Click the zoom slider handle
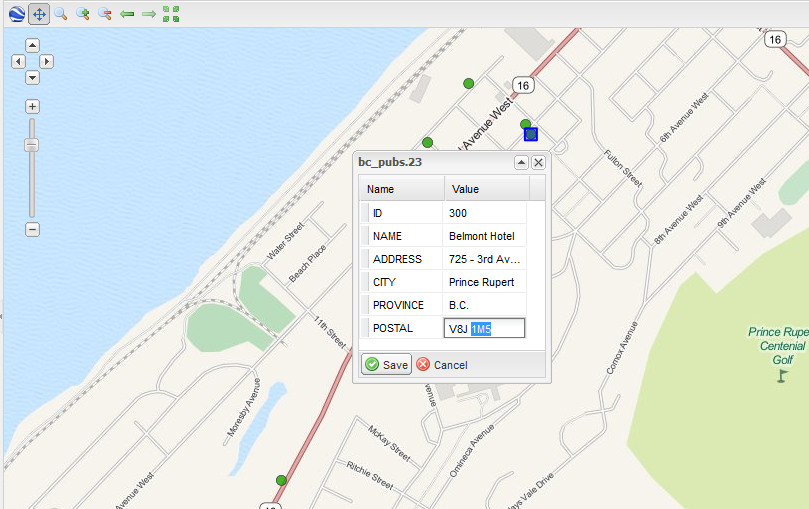Viewport: 809px width, 509px height. point(32,145)
